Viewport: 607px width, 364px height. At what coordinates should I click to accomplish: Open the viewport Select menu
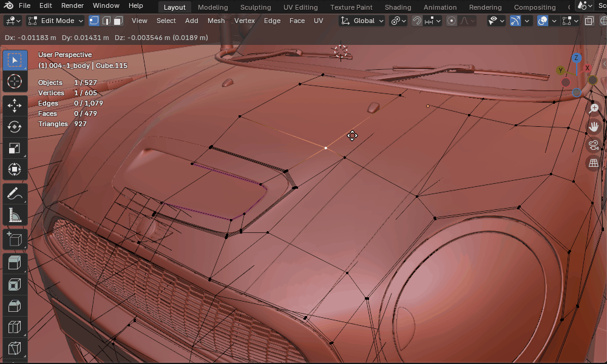[166, 21]
